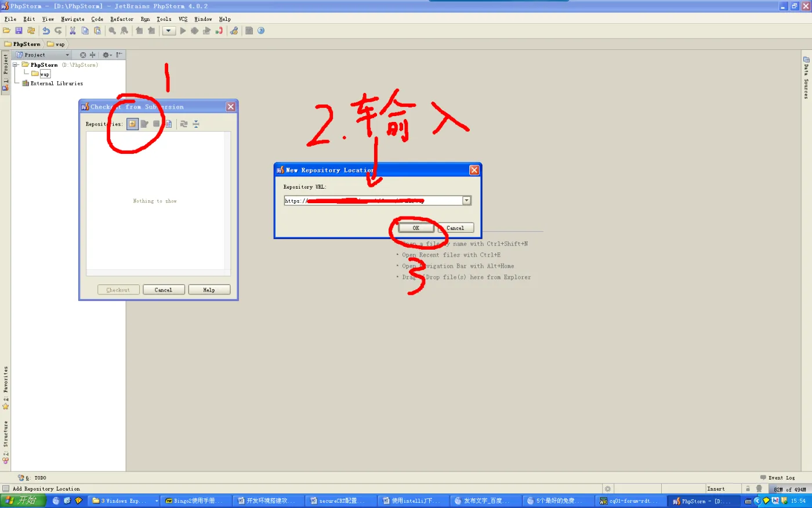This screenshot has height=508, width=812.
Task: Expand the Repository URL history dropdown
Action: coord(466,200)
